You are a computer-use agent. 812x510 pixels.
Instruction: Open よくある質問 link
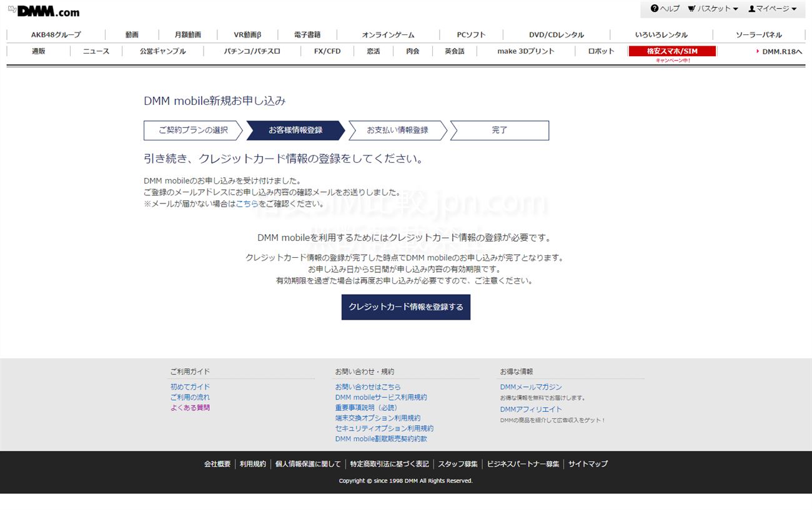[x=190, y=408]
